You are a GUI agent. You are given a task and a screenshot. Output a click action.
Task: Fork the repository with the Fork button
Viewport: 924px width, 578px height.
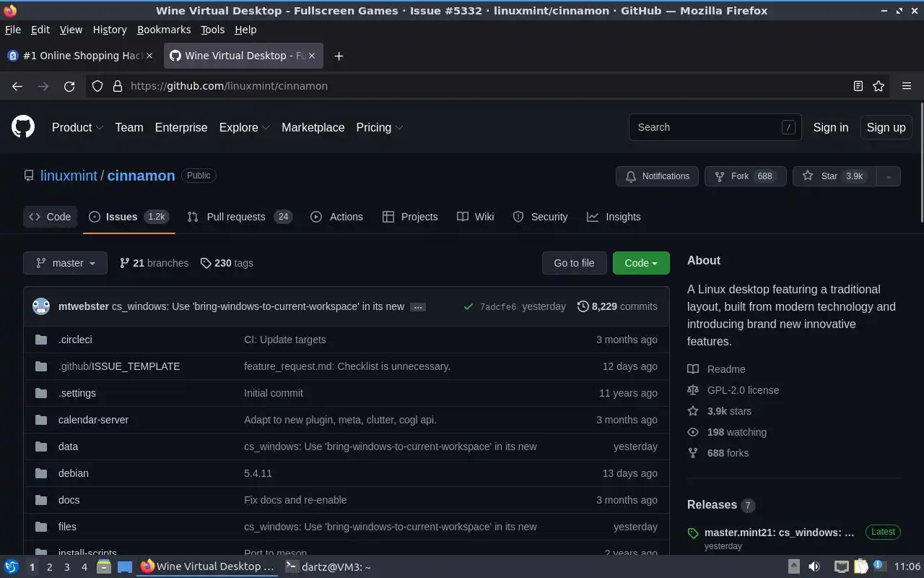[x=745, y=176]
